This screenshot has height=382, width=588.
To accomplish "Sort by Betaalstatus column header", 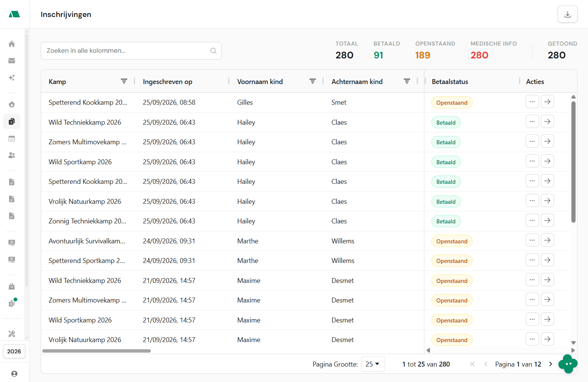I will coord(450,82).
